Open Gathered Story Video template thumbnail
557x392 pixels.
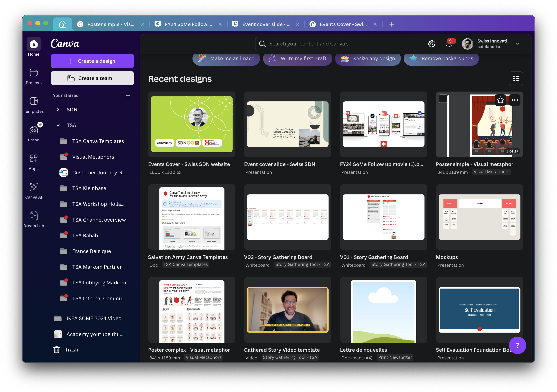(287, 310)
